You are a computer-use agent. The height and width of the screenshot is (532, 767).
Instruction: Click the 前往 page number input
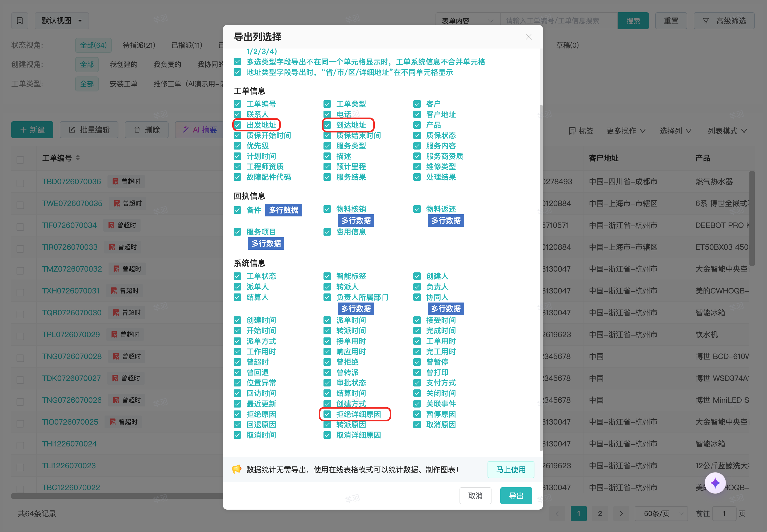[x=724, y=513]
